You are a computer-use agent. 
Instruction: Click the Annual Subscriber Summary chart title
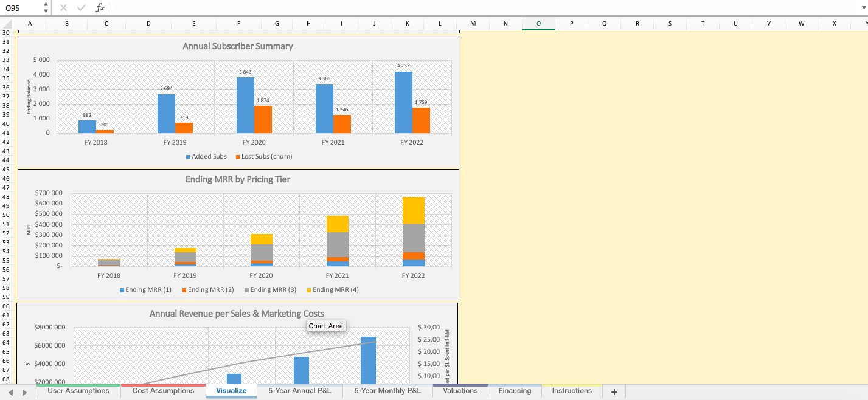tap(238, 46)
